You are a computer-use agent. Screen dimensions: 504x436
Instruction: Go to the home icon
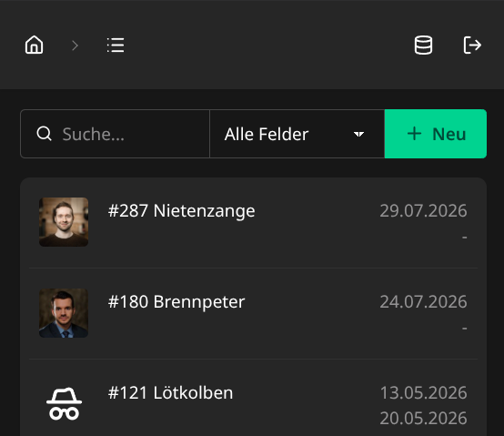pyautogui.click(x=34, y=45)
